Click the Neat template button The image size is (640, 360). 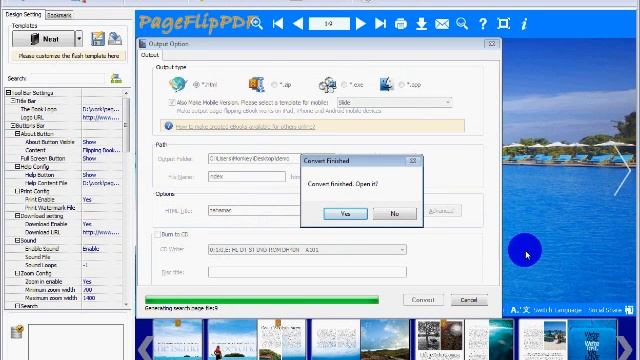(44, 39)
